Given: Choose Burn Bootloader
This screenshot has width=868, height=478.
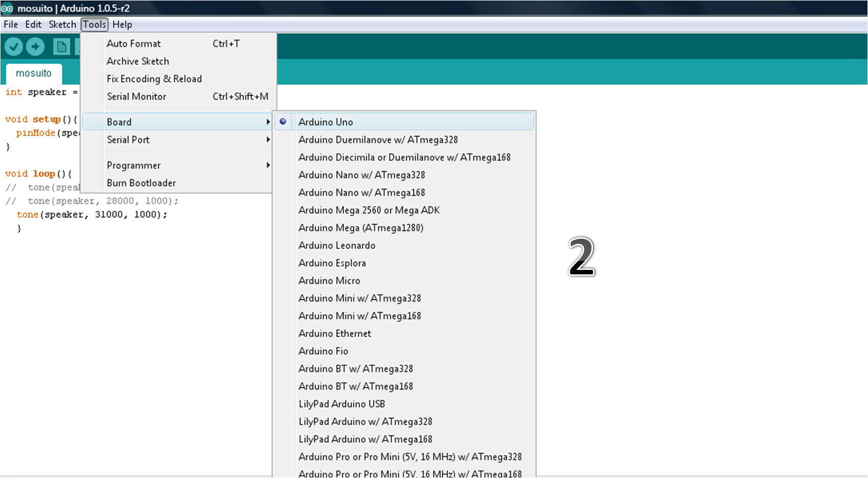Looking at the screenshot, I should point(177,183).
